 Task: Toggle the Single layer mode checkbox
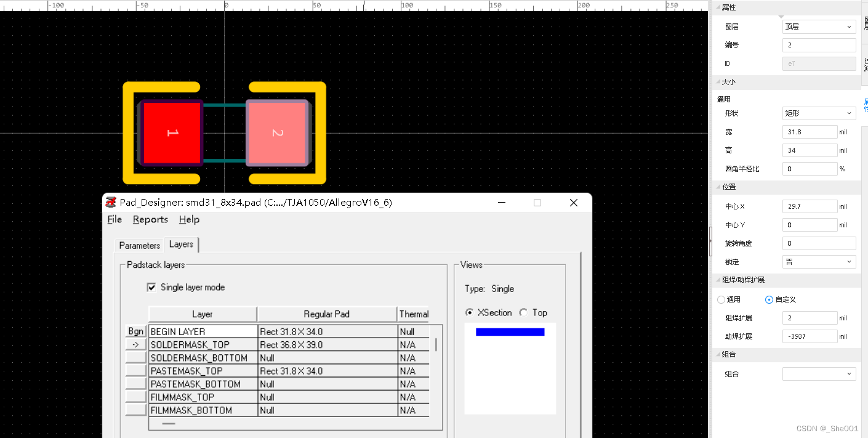(151, 287)
